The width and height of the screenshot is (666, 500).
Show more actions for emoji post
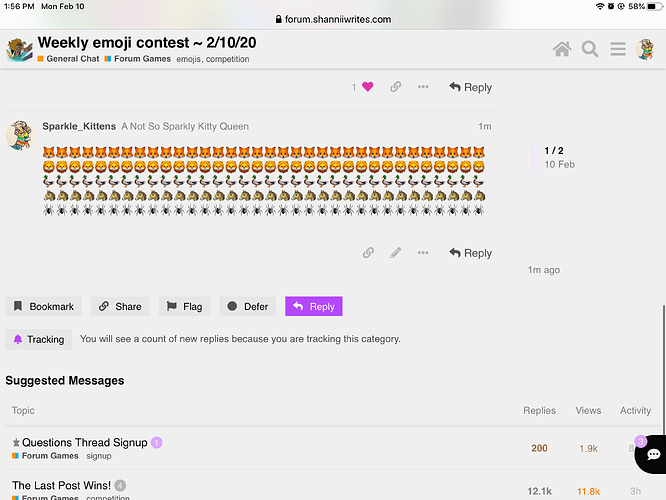click(x=423, y=253)
